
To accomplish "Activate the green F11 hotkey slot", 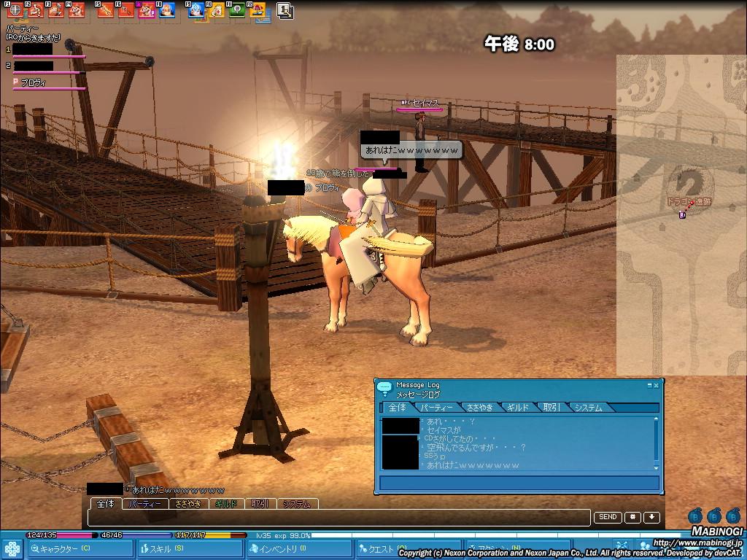I will tap(237, 9).
